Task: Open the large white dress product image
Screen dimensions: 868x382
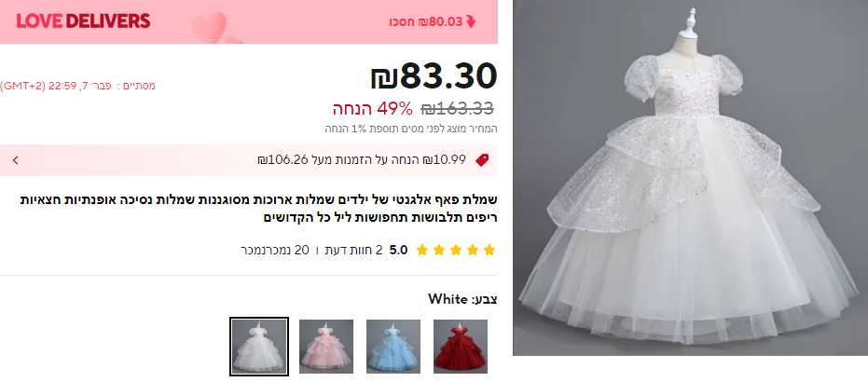Action: pos(690,178)
